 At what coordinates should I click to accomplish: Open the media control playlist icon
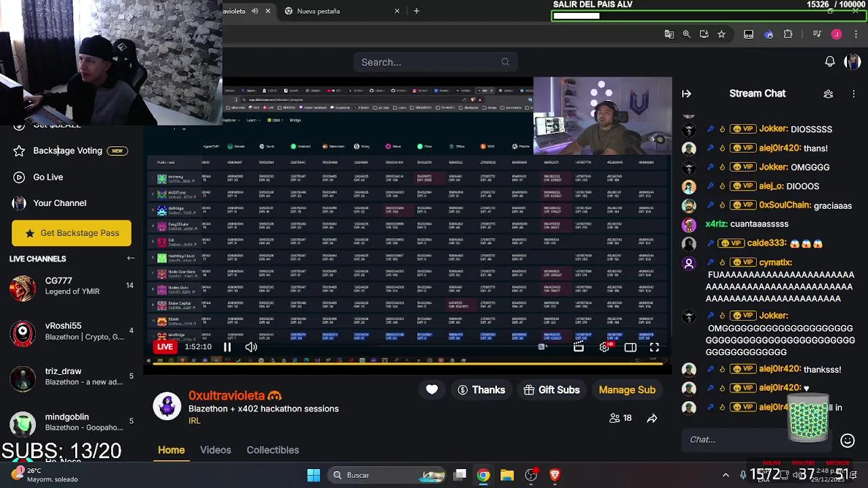pyautogui.click(x=817, y=34)
